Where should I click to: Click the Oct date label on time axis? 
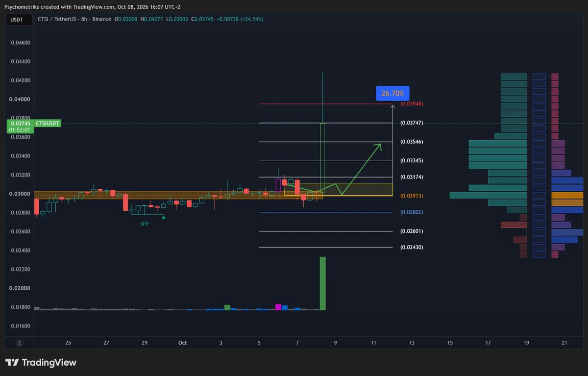[183, 343]
